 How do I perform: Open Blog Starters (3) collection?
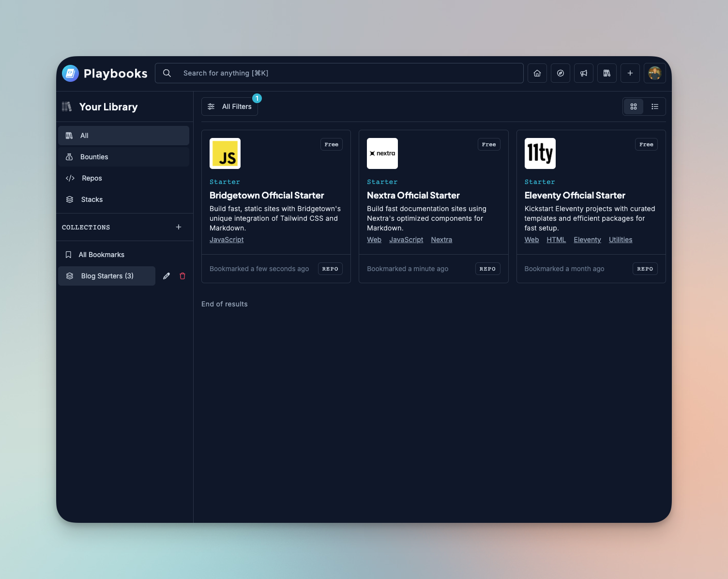[106, 276]
